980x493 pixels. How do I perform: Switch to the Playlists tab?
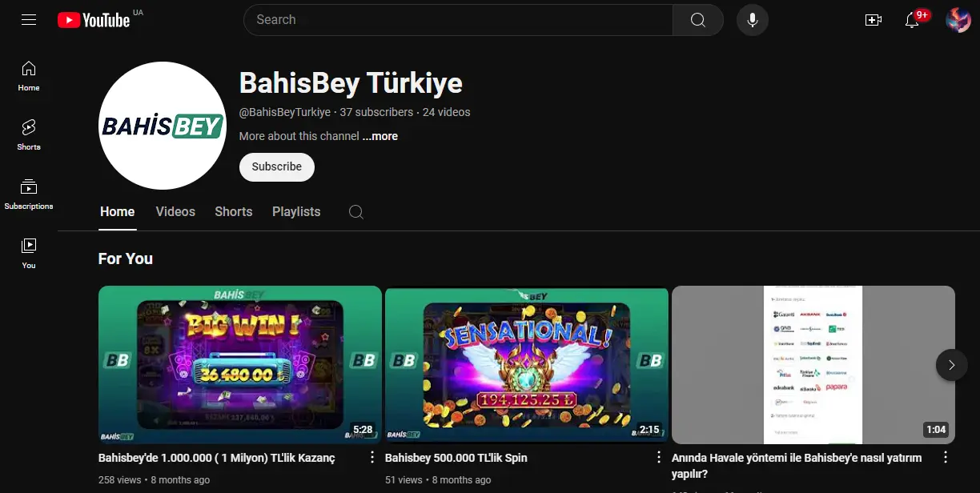click(296, 212)
